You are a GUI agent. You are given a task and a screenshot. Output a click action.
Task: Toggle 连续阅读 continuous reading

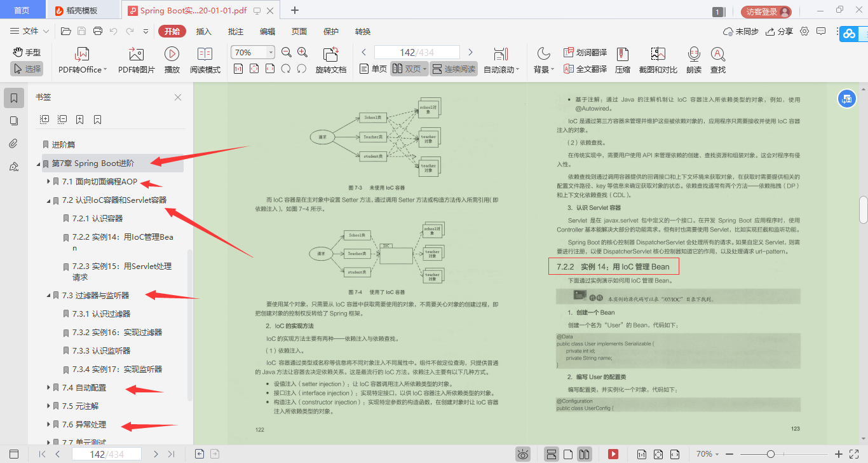pos(454,69)
